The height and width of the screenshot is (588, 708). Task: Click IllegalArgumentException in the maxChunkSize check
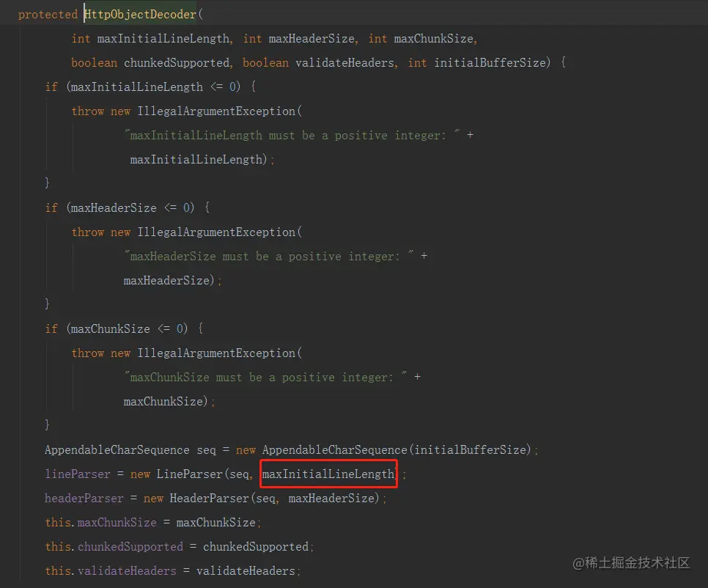(x=216, y=353)
